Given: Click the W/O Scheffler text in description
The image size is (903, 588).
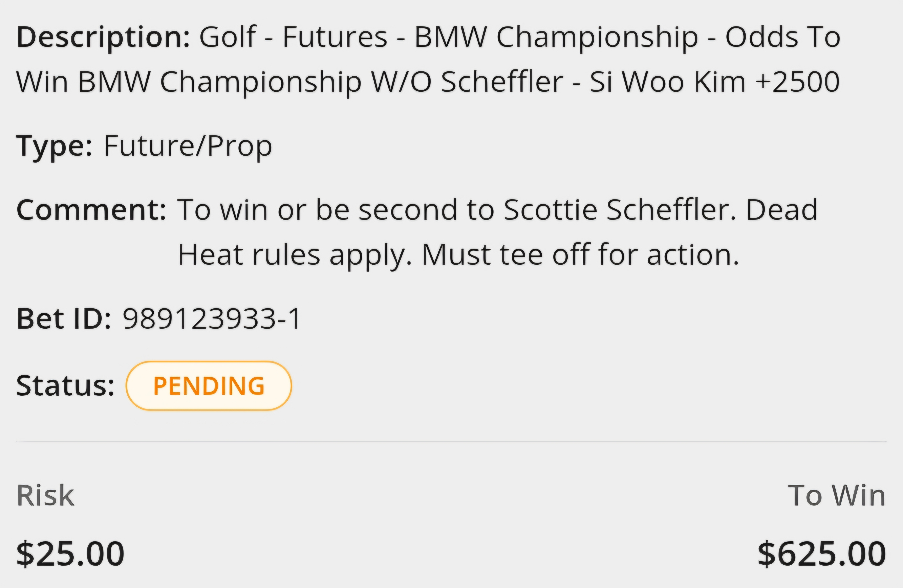Looking at the screenshot, I should [468, 82].
